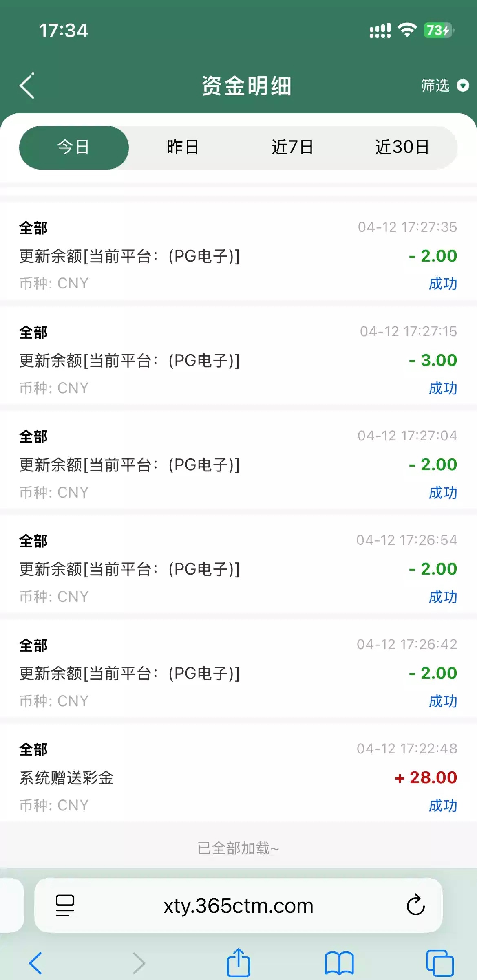This screenshot has width=477, height=980.
Task: Go back using Safari back button
Action: coord(35,963)
